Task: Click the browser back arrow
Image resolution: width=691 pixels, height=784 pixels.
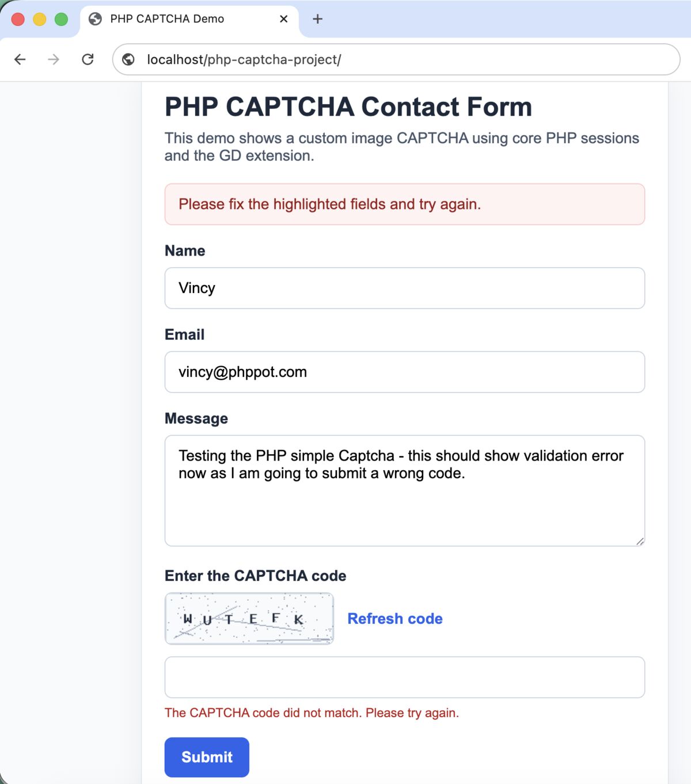Action: point(20,59)
